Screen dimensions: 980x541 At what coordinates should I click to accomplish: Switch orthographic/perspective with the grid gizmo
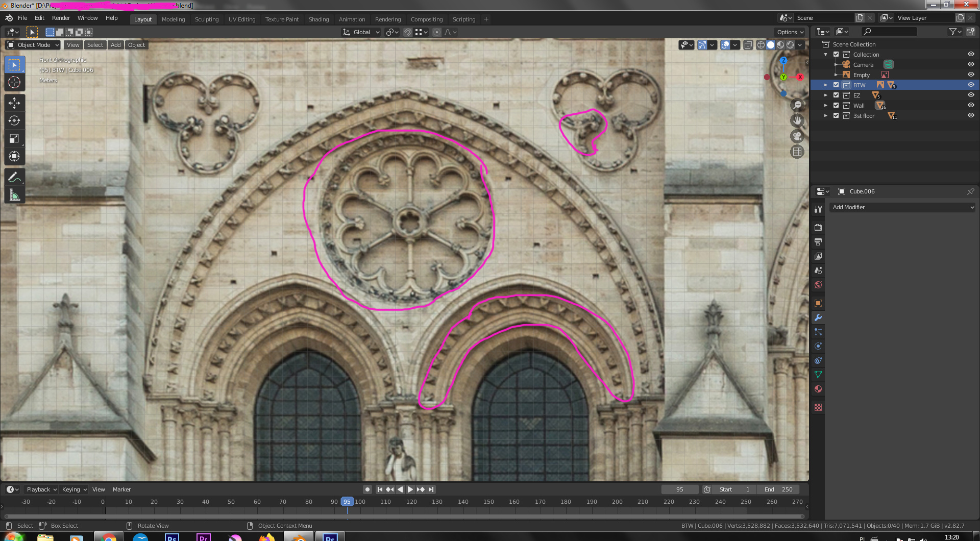(x=797, y=152)
